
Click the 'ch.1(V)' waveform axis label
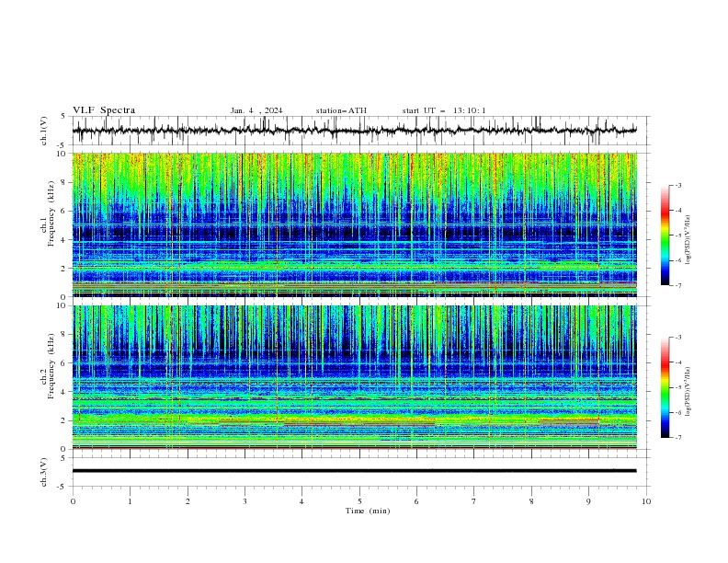point(44,131)
